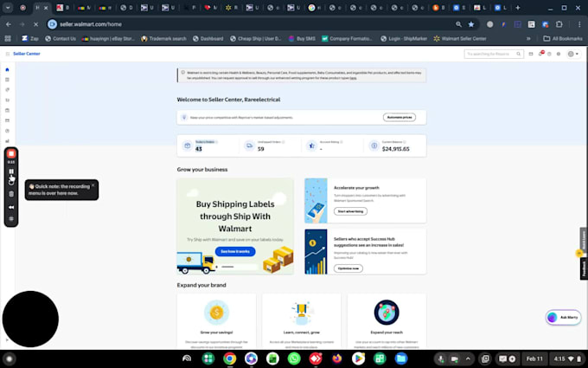Open the tab search dropdown arrow
588x368 pixels.
pos(8,8)
